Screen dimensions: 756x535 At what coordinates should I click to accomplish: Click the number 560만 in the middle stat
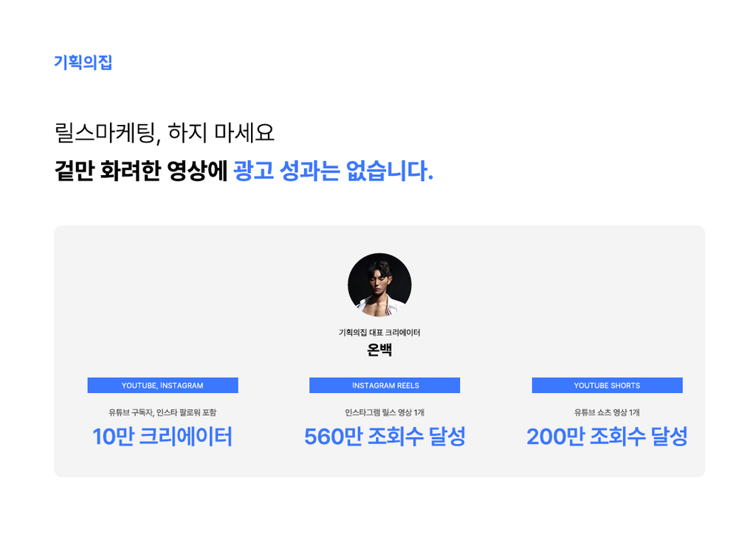pyautogui.click(x=333, y=437)
